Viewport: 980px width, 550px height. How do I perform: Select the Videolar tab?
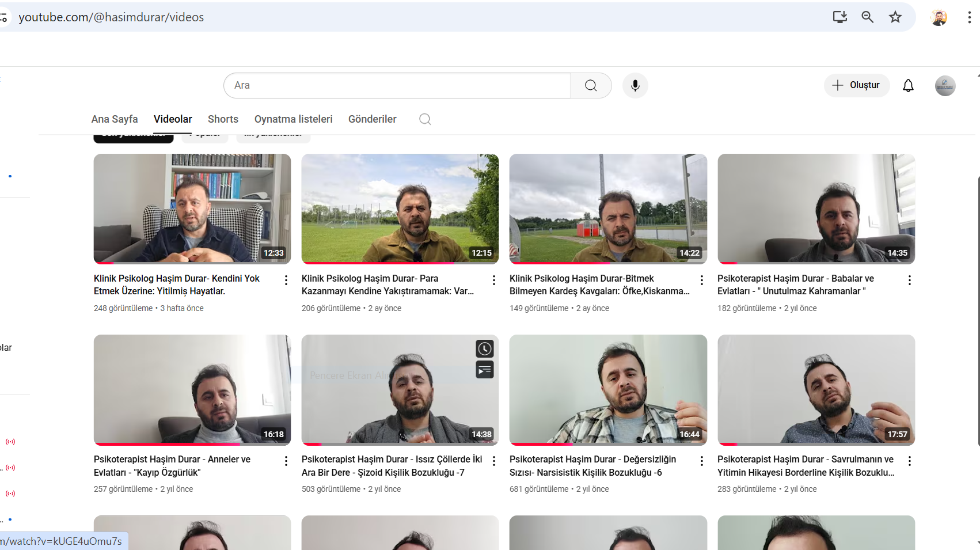(x=173, y=119)
